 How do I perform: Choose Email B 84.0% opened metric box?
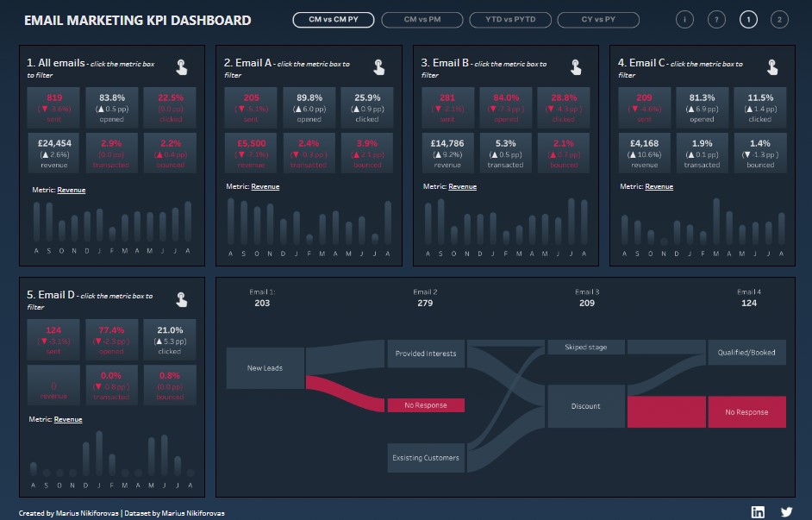coord(506,108)
